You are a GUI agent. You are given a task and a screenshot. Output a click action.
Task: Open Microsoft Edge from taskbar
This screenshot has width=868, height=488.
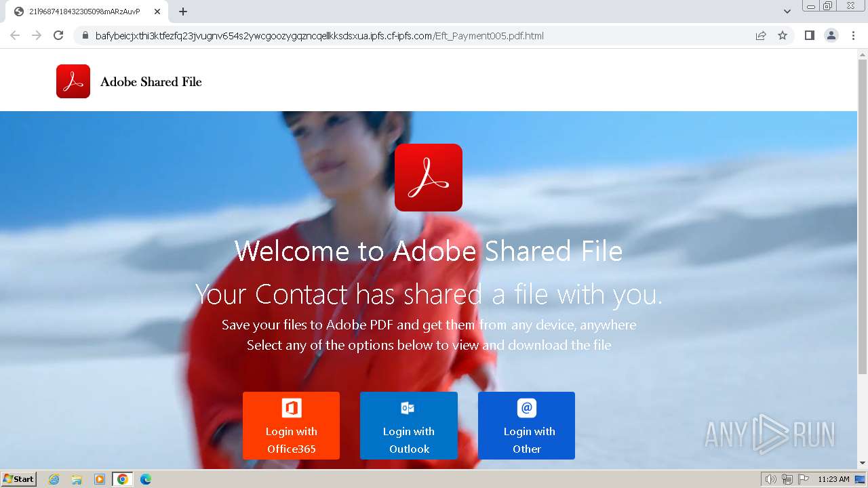coord(145,479)
